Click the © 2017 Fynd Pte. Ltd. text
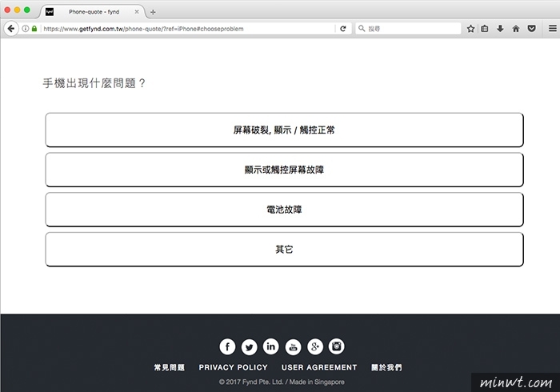Screen dimensions: 560x392 click(251, 382)
